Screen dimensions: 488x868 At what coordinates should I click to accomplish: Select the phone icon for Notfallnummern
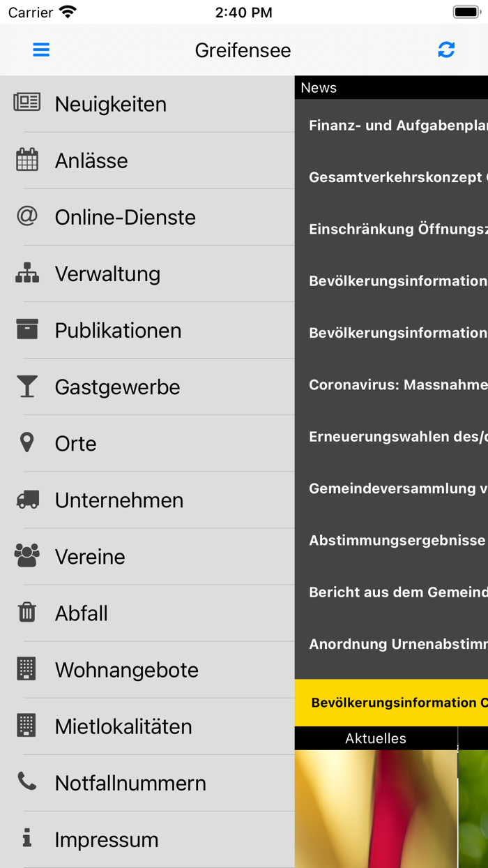tap(26, 783)
